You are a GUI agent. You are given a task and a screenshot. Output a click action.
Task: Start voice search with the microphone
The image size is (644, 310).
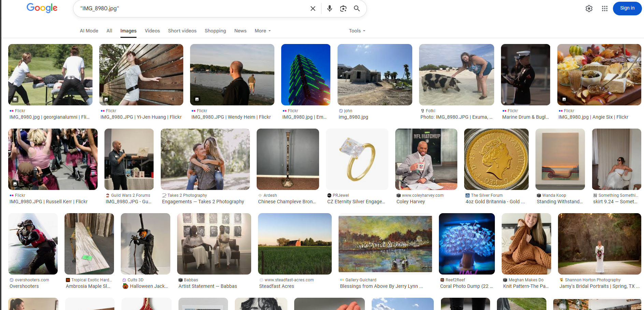click(x=329, y=9)
